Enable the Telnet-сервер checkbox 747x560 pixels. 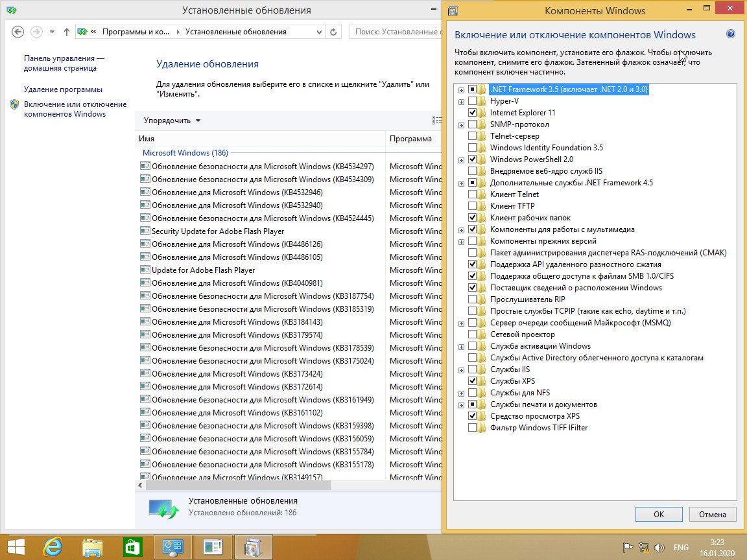[x=472, y=136]
